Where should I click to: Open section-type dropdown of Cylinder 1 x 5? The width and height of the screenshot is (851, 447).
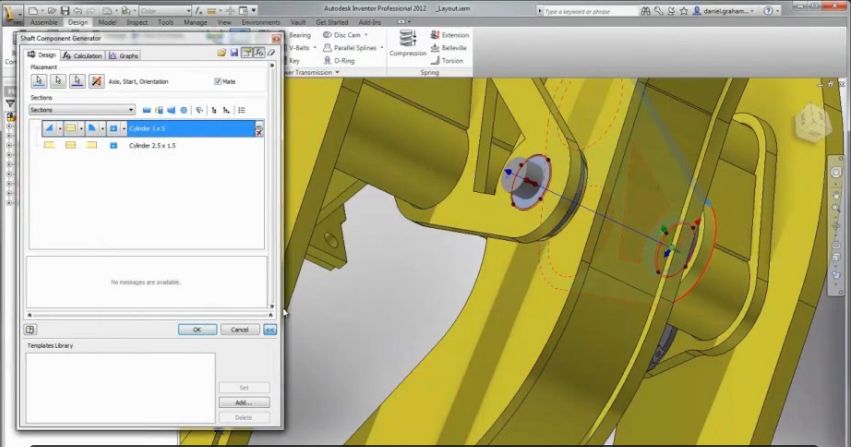pos(81,129)
